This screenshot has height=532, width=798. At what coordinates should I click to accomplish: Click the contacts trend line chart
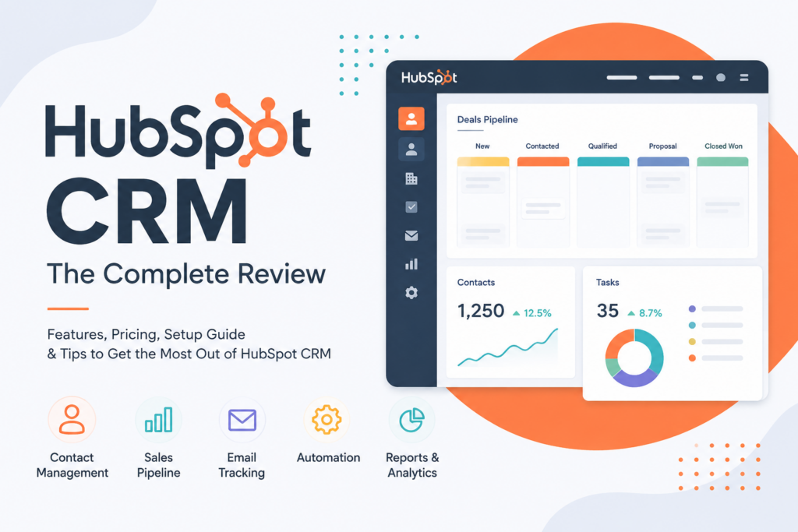[x=508, y=348]
